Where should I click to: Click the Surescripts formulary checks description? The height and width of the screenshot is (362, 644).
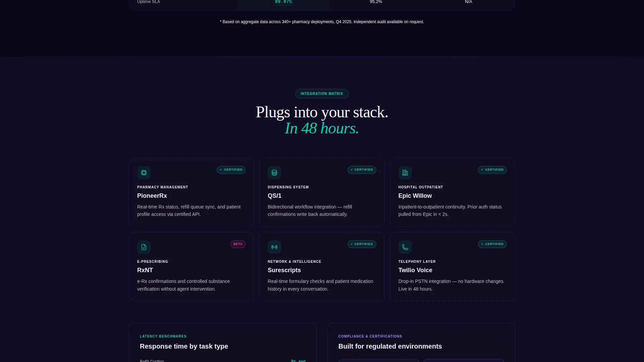pyautogui.click(x=320, y=285)
